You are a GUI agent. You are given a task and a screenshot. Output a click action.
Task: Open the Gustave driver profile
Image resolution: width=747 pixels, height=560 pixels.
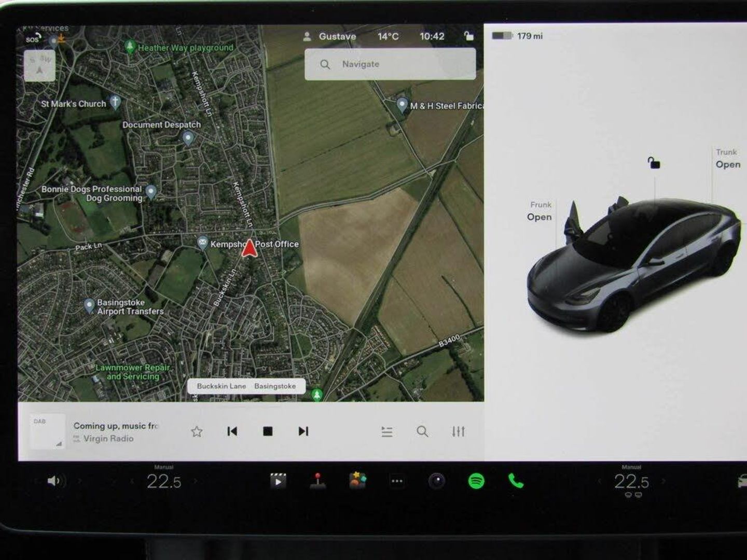(330, 36)
